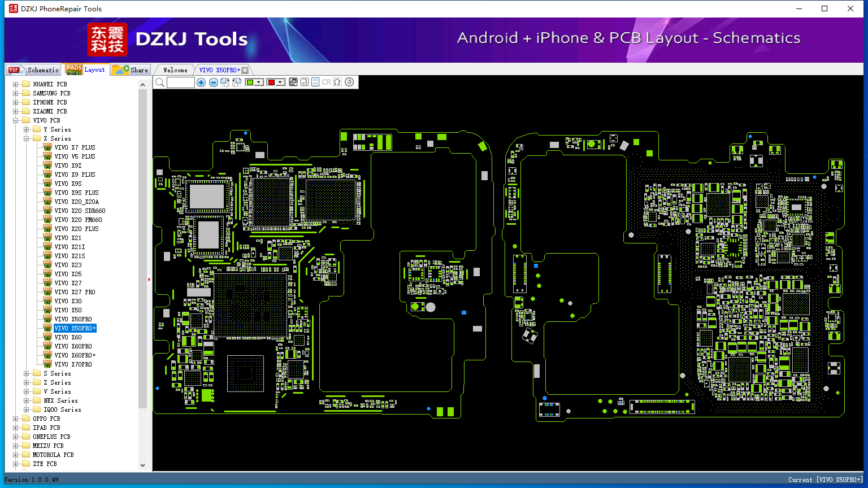The height and width of the screenshot is (488, 868).
Task: Toggle the blue horizontal lines icon
Action: 315,82
